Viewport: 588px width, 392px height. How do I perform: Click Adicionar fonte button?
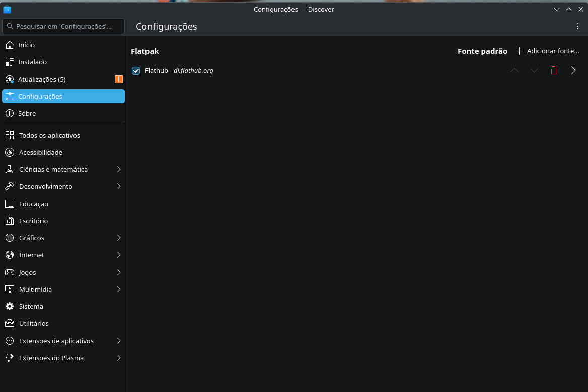tap(547, 51)
